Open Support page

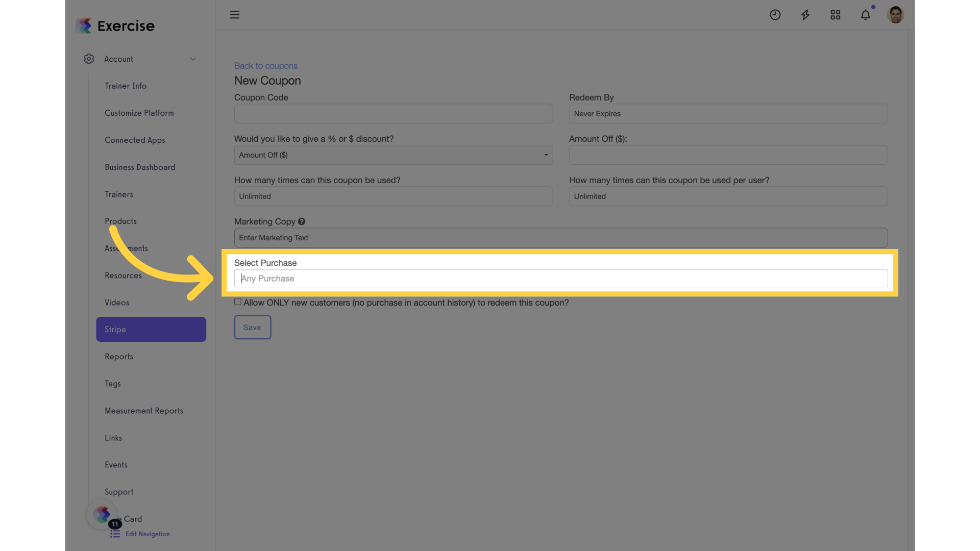[x=119, y=492]
